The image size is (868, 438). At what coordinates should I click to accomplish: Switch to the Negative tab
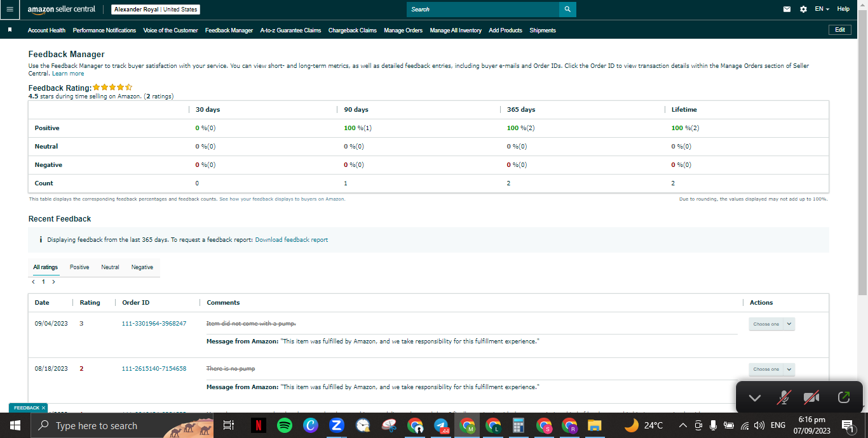(x=142, y=267)
